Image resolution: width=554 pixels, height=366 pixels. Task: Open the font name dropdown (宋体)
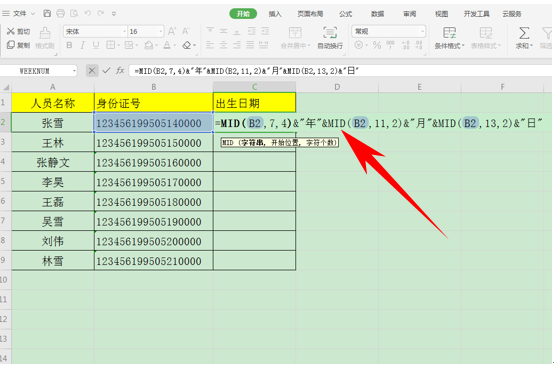pyautogui.click(x=124, y=31)
